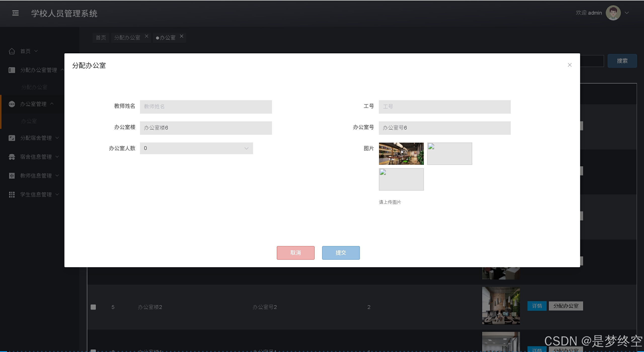Image resolution: width=644 pixels, height=352 pixels.
Task: Click 教师信息管理 sidebar icon
Action: [x=12, y=176]
